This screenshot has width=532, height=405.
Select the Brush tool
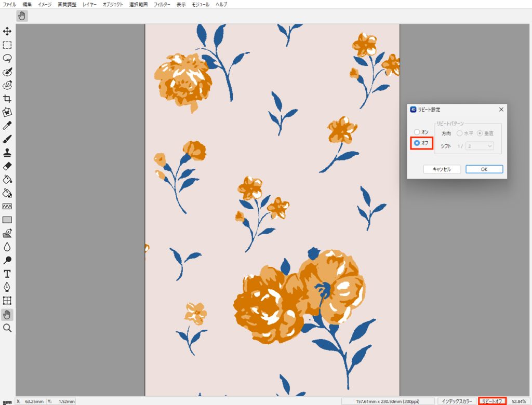7,139
